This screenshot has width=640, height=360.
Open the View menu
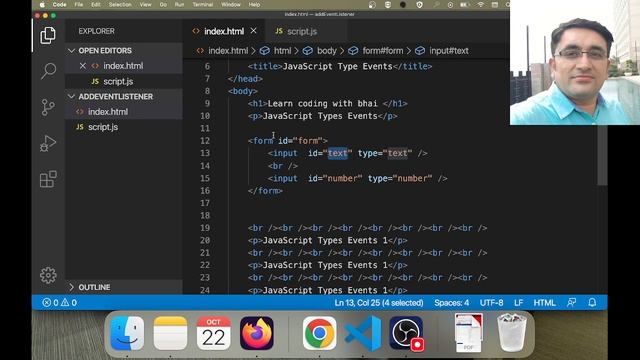coord(145,4)
